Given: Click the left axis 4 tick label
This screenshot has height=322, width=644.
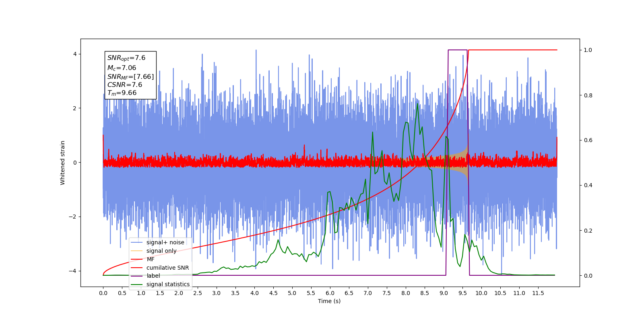Looking at the screenshot, I should (x=75, y=54).
